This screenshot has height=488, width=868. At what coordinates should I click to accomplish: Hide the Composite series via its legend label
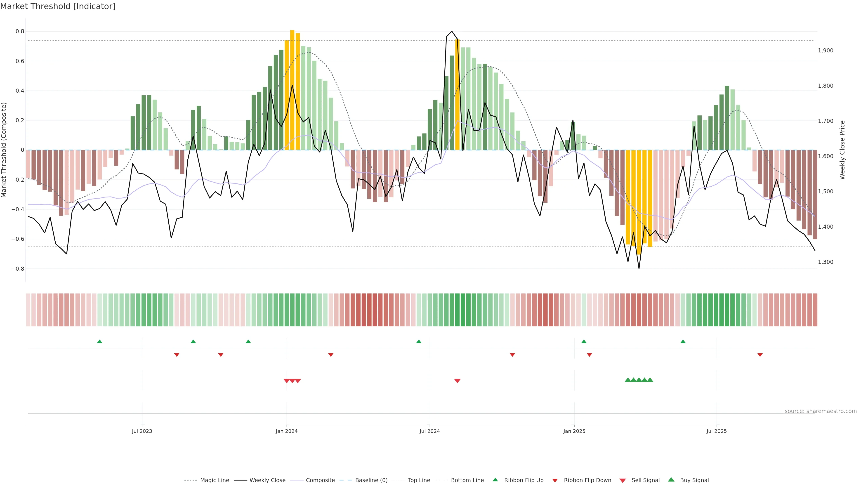tap(320, 480)
